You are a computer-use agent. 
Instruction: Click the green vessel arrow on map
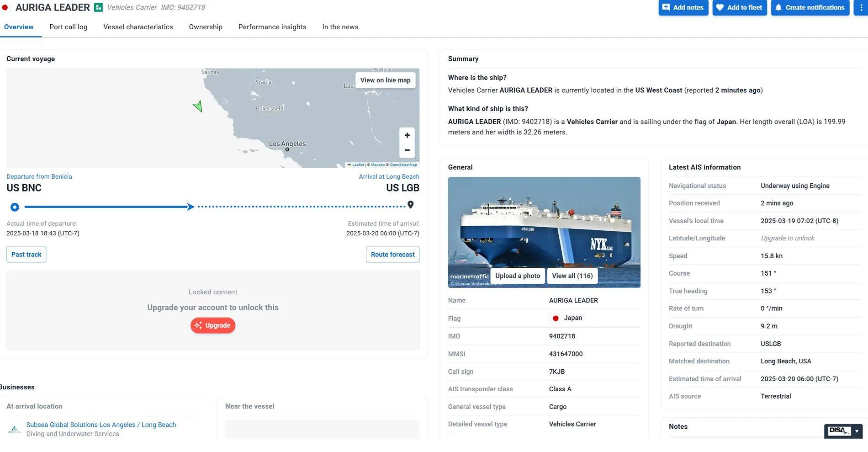pos(198,106)
